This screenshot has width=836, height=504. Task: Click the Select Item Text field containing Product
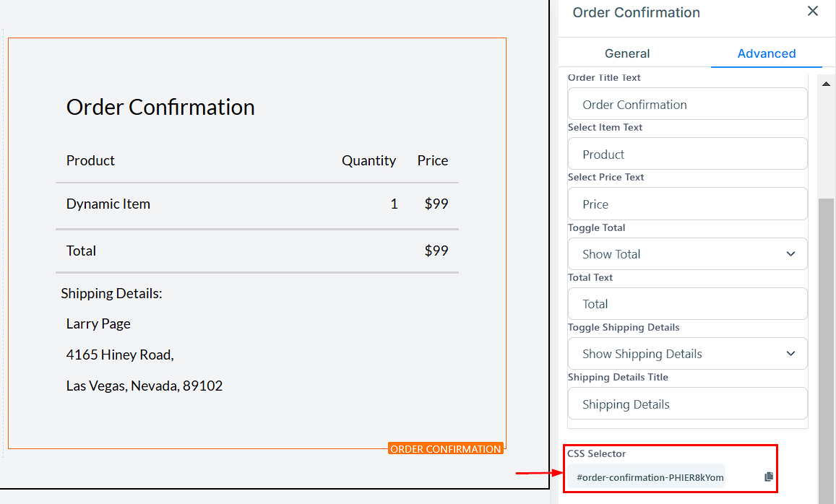coord(687,155)
